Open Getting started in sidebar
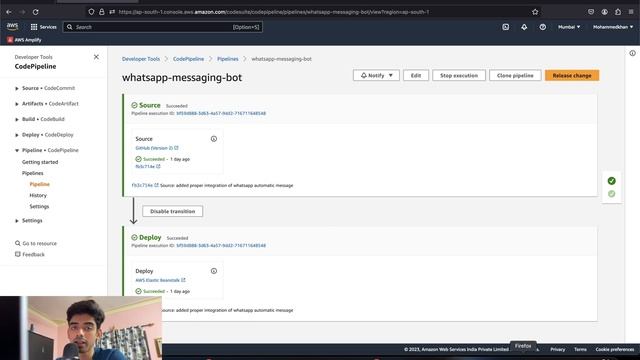This screenshot has height=360, width=640. pos(40,162)
